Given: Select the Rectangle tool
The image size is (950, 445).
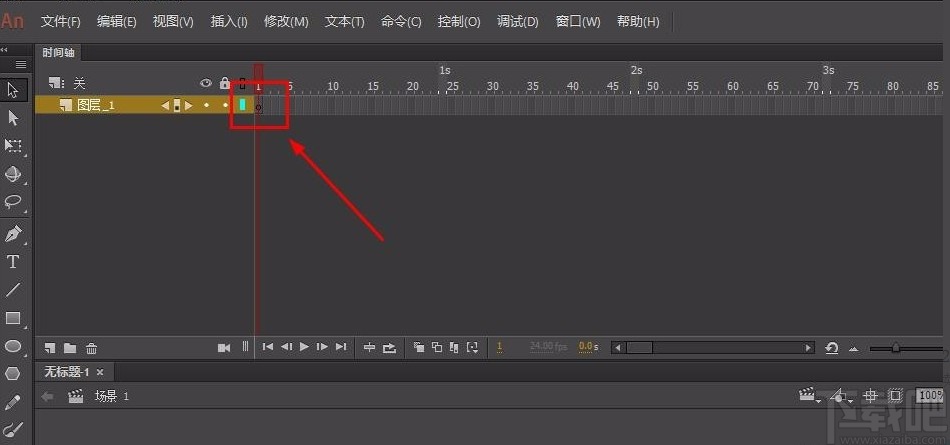Looking at the screenshot, I should pos(13,318).
